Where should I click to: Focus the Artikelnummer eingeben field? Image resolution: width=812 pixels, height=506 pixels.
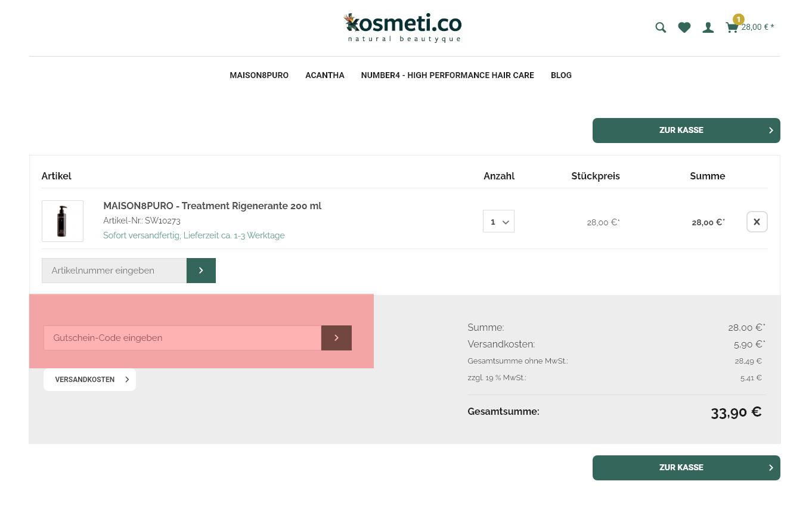(114, 271)
